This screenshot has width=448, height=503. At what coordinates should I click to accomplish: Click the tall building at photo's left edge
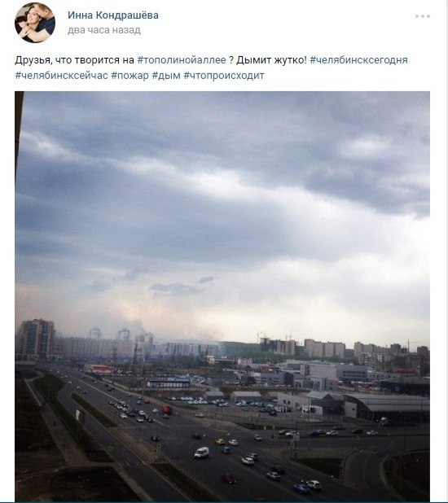(35, 339)
